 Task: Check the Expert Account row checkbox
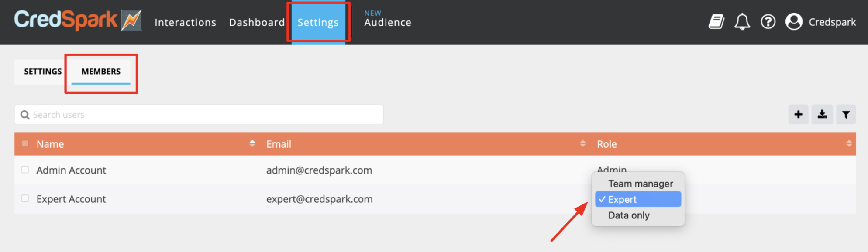pos(25,198)
